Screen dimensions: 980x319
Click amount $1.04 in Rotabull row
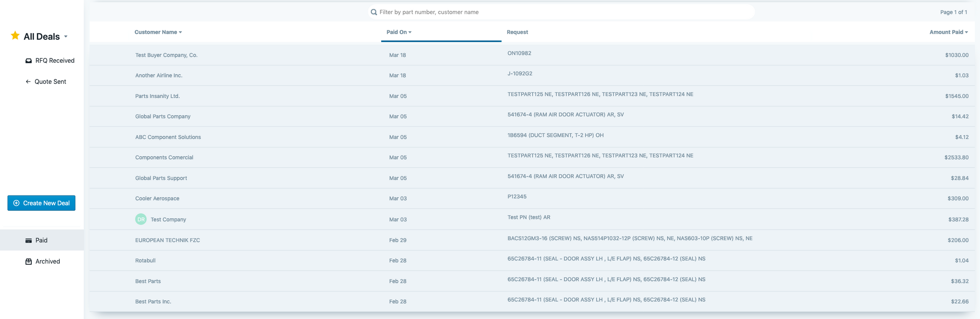961,261
